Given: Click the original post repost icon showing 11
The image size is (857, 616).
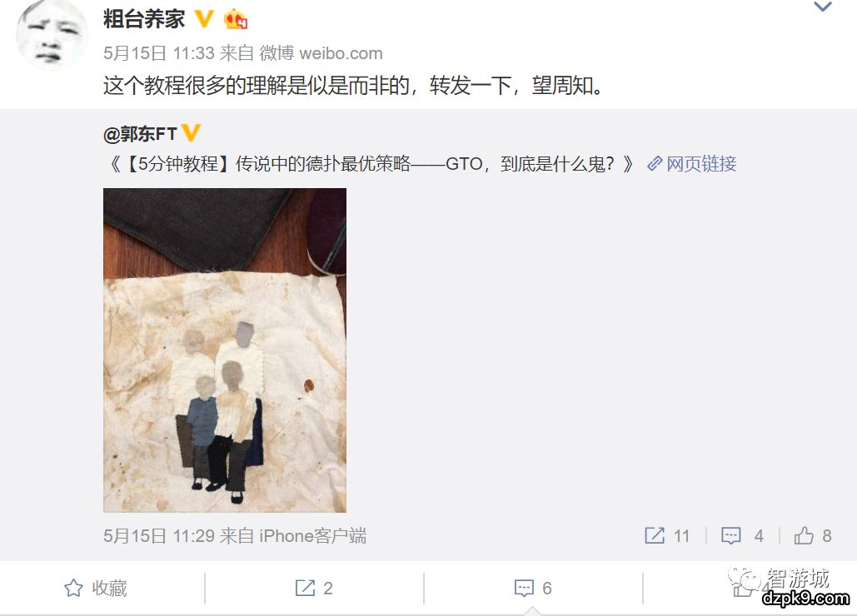Looking at the screenshot, I should click(655, 536).
